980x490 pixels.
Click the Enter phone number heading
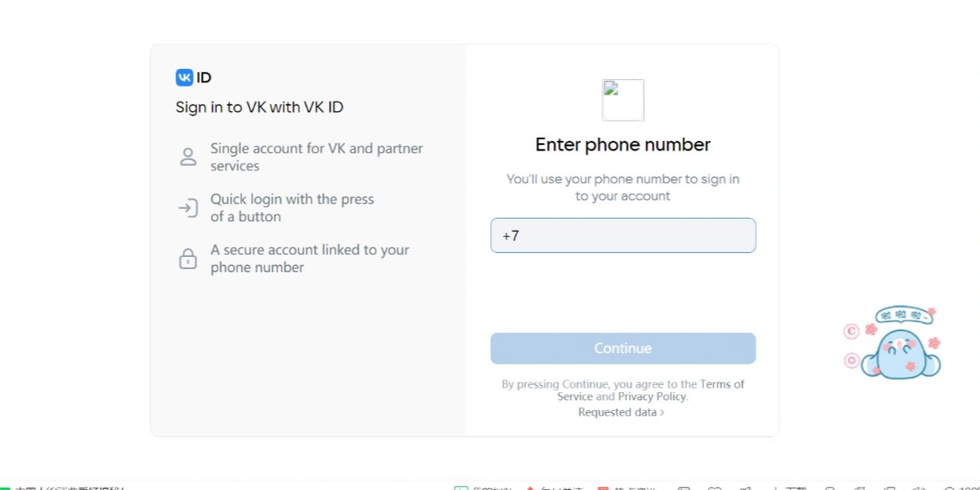(623, 145)
